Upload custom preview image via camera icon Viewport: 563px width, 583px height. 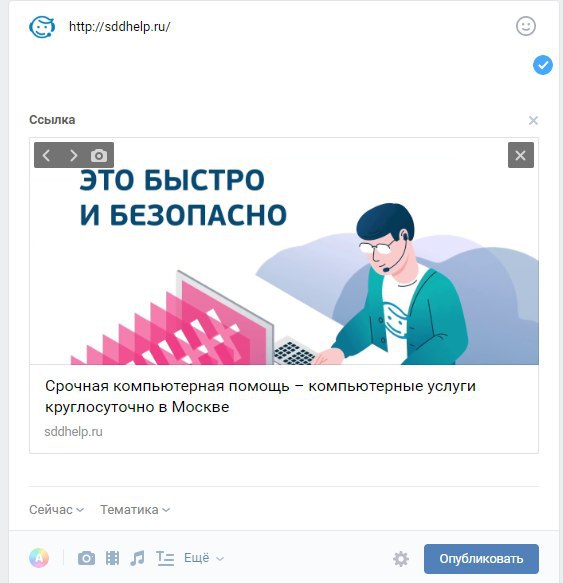pos(99,155)
